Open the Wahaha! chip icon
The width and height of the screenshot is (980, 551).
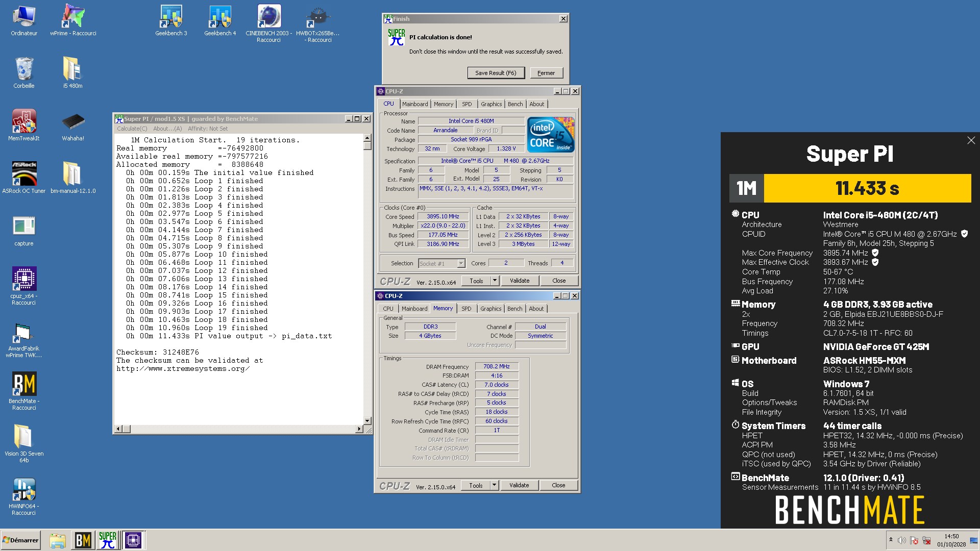coord(73,125)
